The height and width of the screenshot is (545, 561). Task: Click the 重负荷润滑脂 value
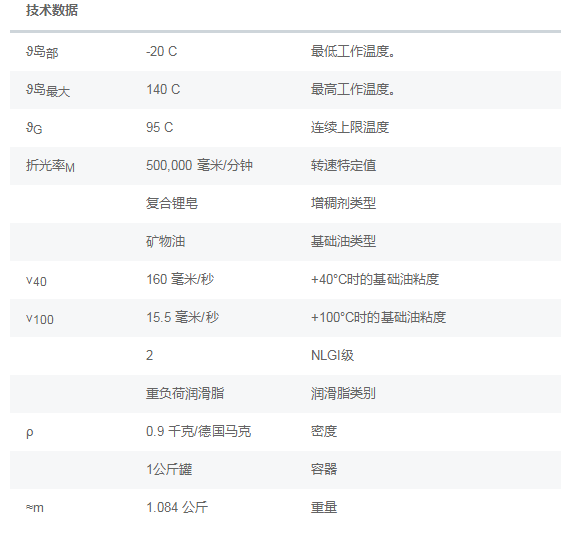pos(185,393)
